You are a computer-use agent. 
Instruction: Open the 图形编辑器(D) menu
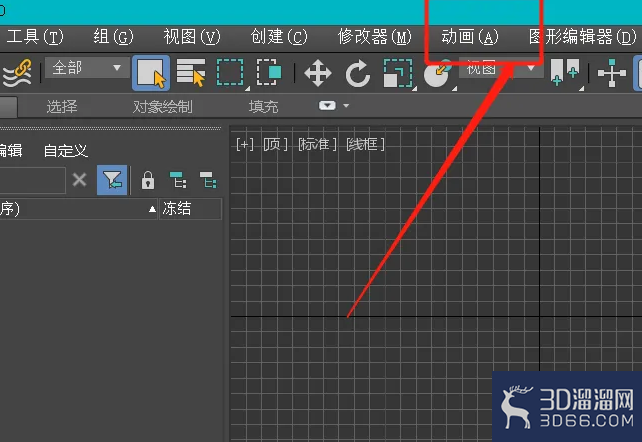[x=582, y=37]
